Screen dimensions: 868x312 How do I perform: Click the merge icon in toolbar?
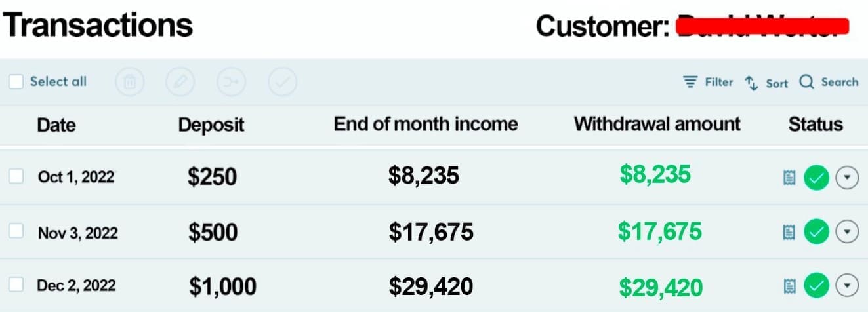(232, 83)
